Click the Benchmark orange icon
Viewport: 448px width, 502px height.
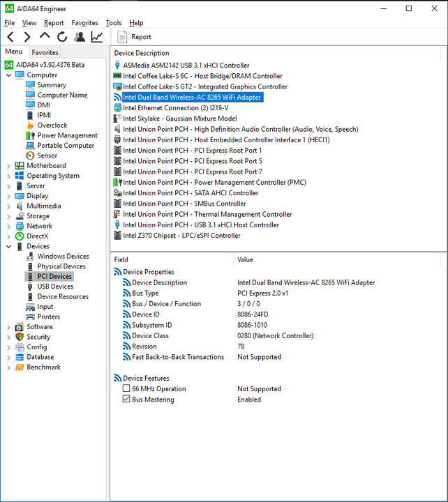click(x=20, y=367)
